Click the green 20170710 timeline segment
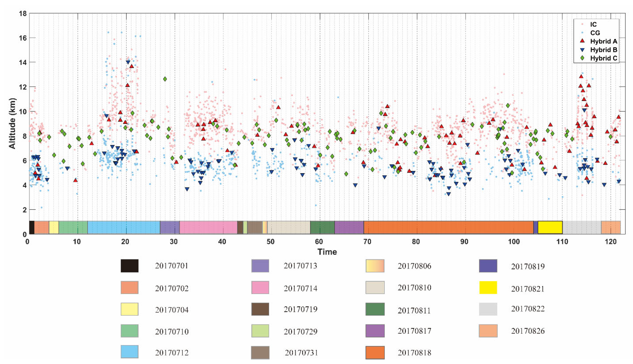Image resolution: width=633 pixels, height=364 pixels. click(x=73, y=227)
